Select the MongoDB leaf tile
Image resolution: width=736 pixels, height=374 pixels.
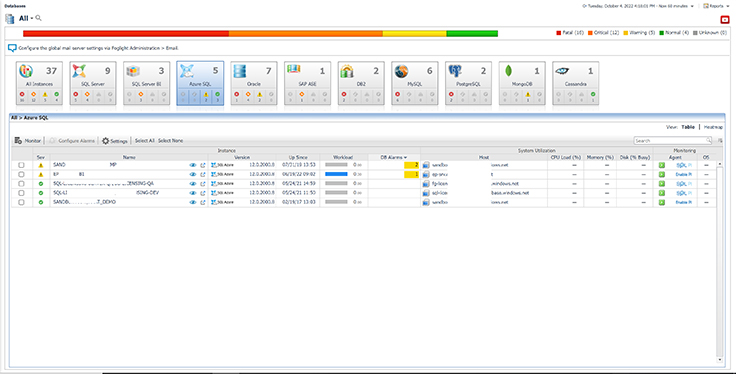point(522,83)
